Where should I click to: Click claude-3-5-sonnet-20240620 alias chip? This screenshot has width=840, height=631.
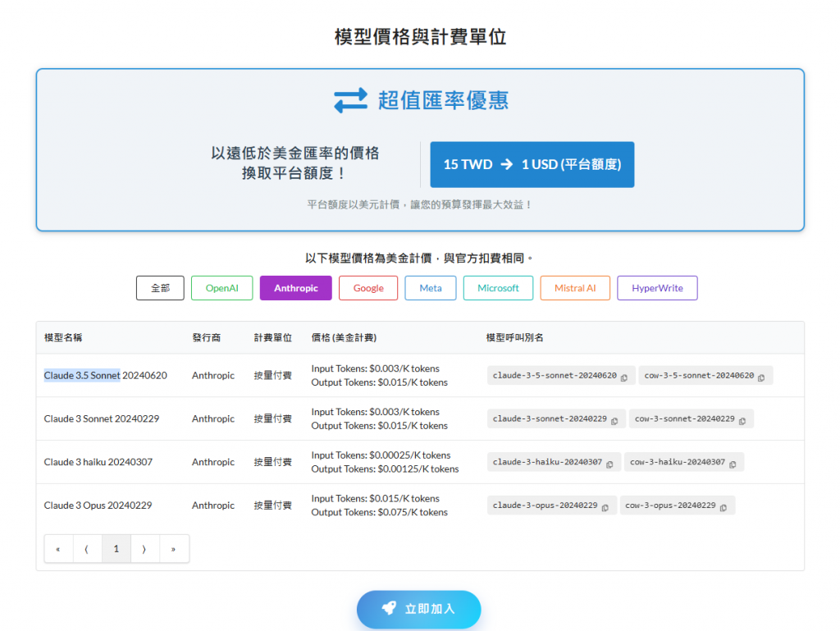click(x=561, y=376)
